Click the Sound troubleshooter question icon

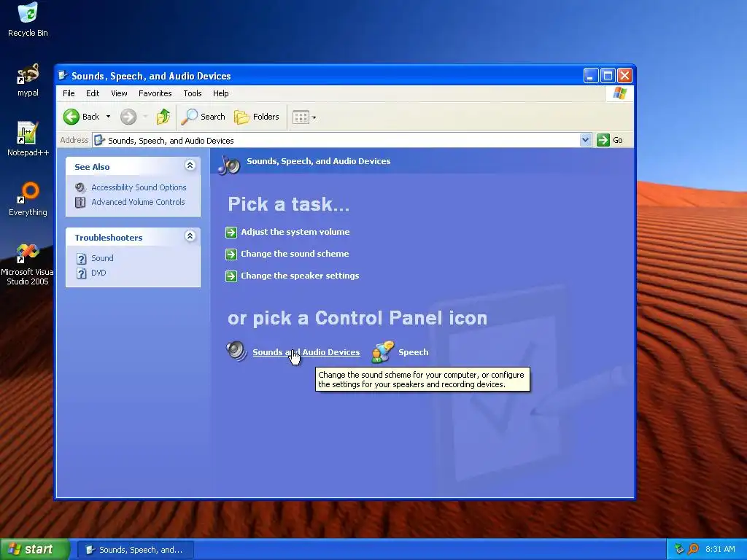[x=82, y=259]
